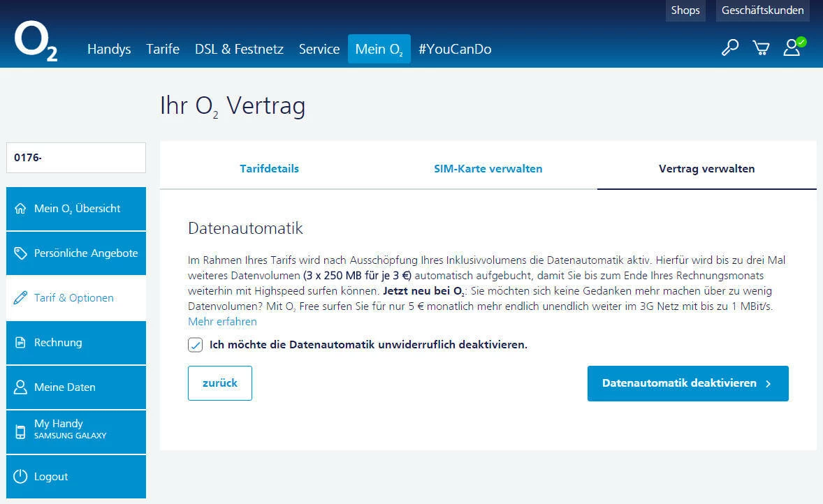Click the zurück button
The height and width of the screenshot is (504, 823).
[220, 383]
